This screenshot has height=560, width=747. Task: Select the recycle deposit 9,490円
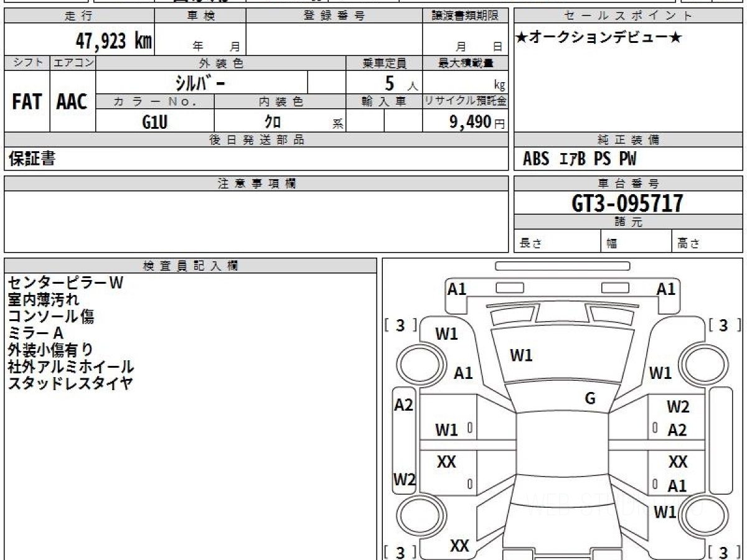477,122
